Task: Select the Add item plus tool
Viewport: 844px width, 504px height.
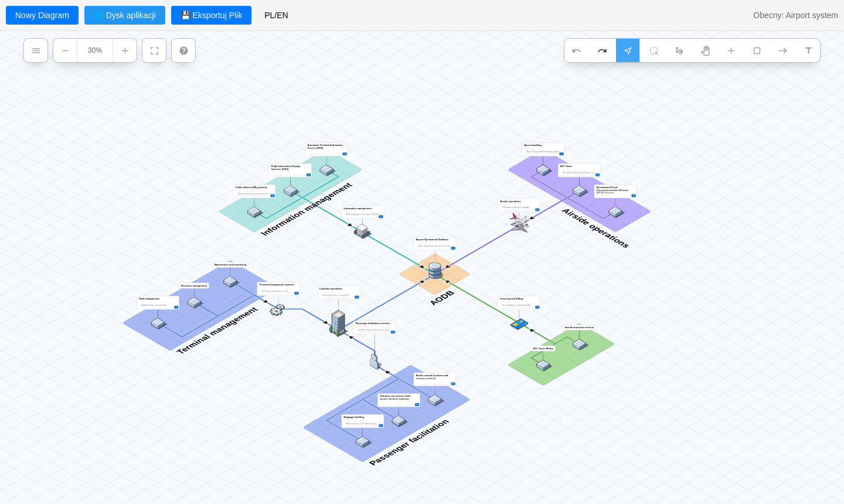Action: (x=731, y=50)
